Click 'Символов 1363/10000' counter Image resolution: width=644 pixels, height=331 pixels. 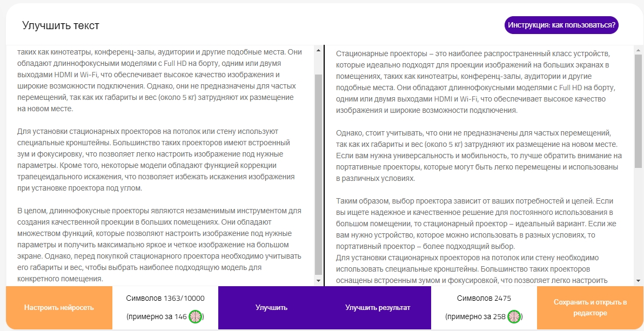165,299
